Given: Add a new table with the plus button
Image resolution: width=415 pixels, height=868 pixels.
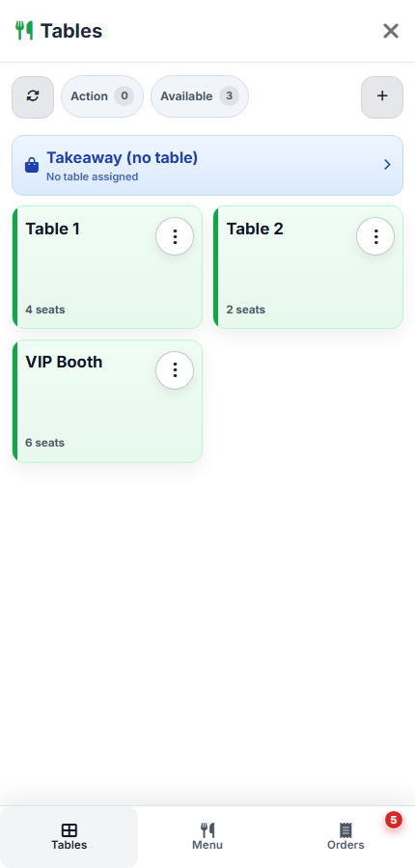Looking at the screenshot, I should (382, 96).
